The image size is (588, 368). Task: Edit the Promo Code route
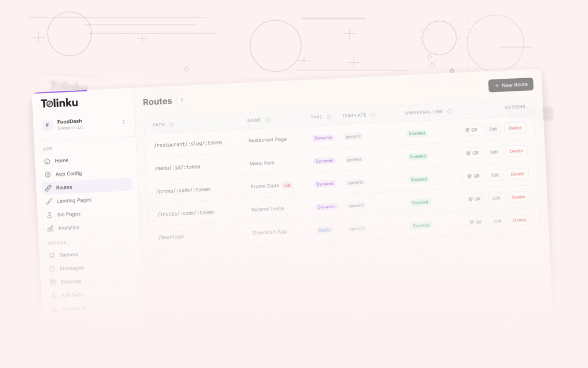point(495,175)
